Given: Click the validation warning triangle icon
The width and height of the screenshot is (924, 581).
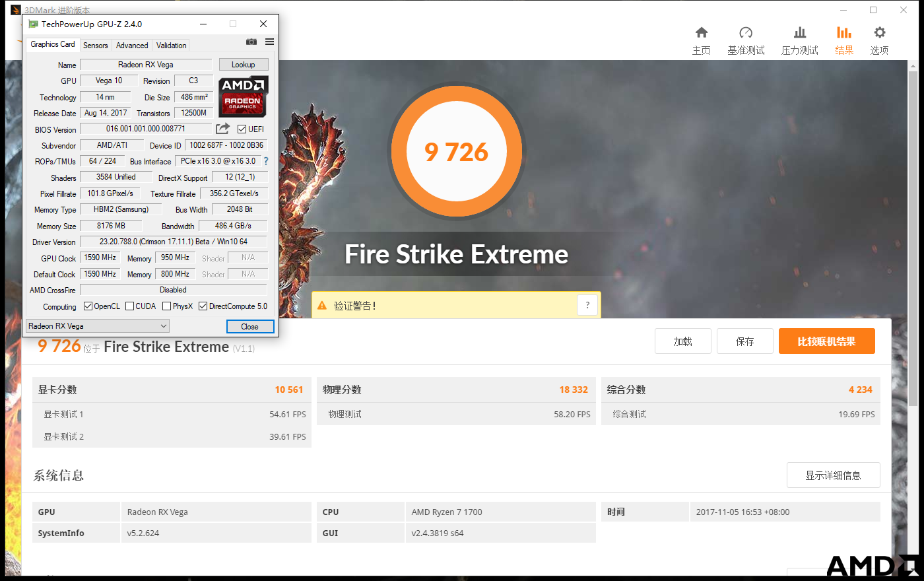Looking at the screenshot, I should click(x=322, y=306).
